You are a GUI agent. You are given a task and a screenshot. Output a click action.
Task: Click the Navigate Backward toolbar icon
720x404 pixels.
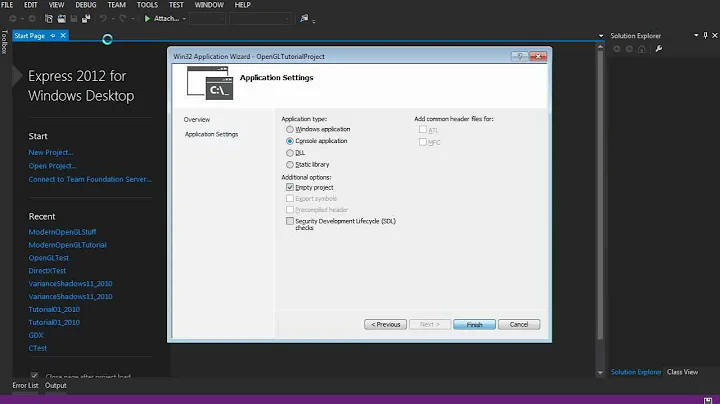pyautogui.click(x=13, y=19)
